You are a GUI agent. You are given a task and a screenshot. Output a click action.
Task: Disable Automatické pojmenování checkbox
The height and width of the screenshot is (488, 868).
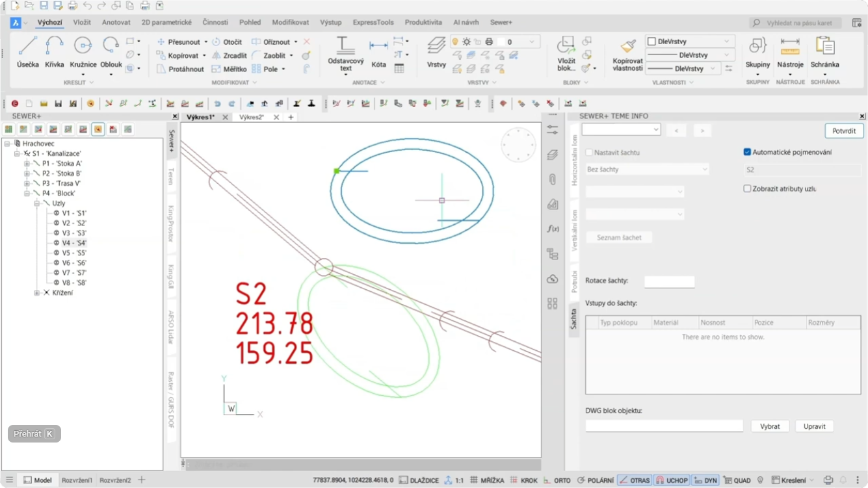747,152
